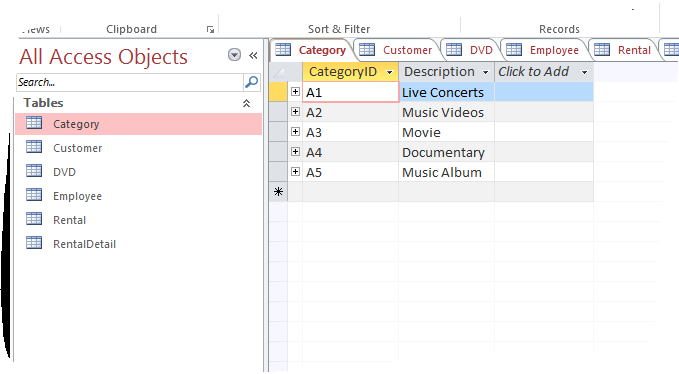679x374 pixels.
Task: Click the Category tab's table icon
Action: pyautogui.click(x=283, y=50)
